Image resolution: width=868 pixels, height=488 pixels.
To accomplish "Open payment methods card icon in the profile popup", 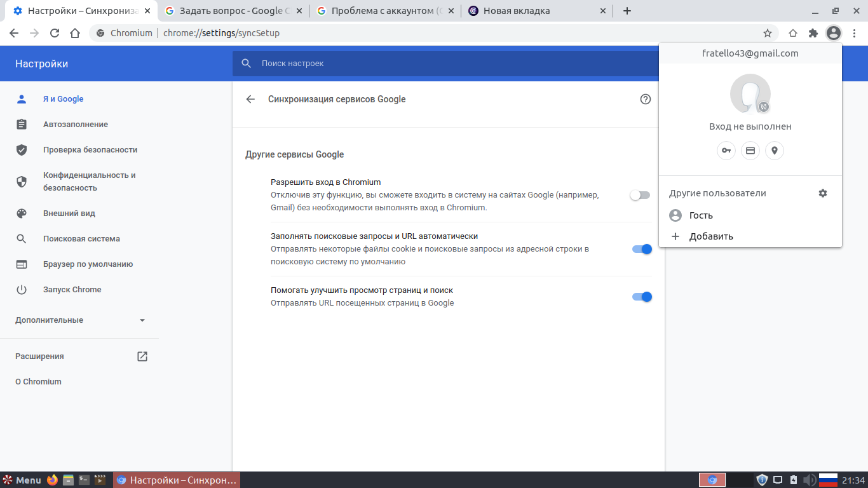I will 750,151.
